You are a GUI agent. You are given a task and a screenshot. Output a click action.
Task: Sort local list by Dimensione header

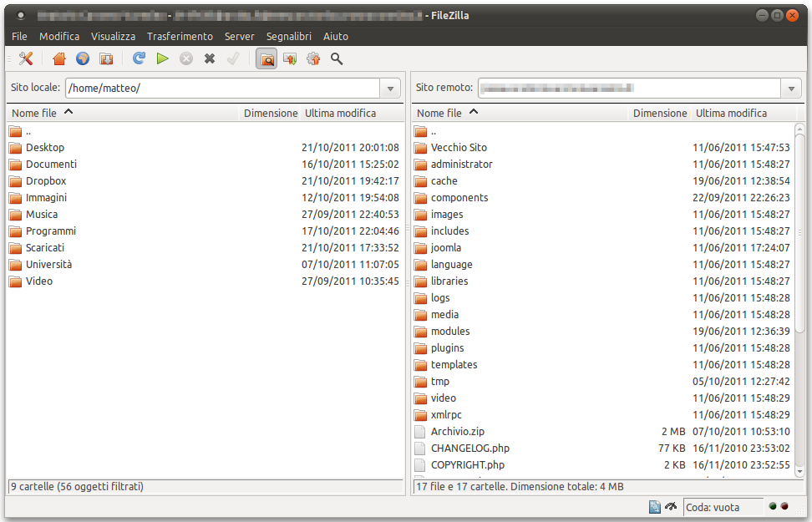[x=270, y=113]
